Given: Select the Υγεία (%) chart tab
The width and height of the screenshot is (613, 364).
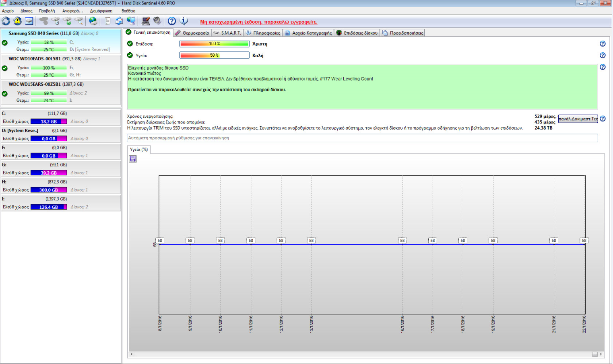Looking at the screenshot, I should click(x=139, y=150).
